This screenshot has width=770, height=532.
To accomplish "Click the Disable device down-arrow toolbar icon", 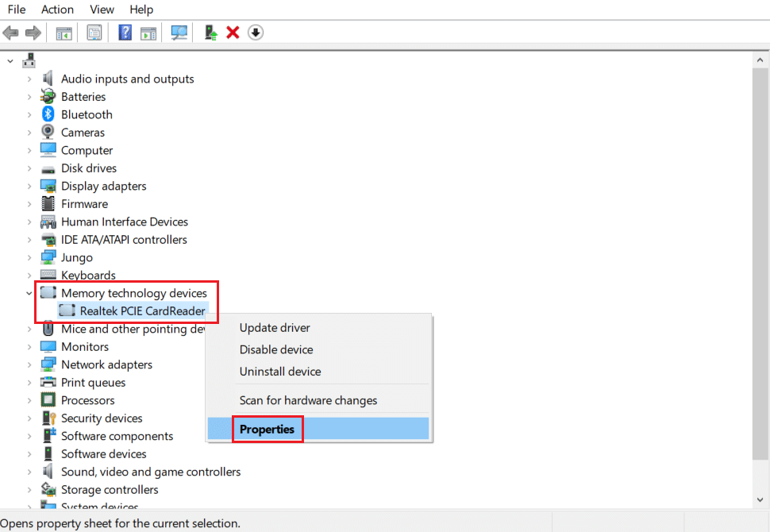I will [254, 32].
